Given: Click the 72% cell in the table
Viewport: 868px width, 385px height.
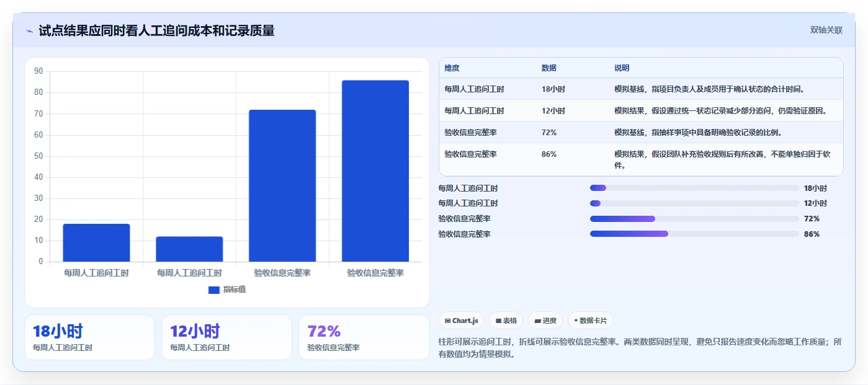Looking at the screenshot, I should pos(549,133).
